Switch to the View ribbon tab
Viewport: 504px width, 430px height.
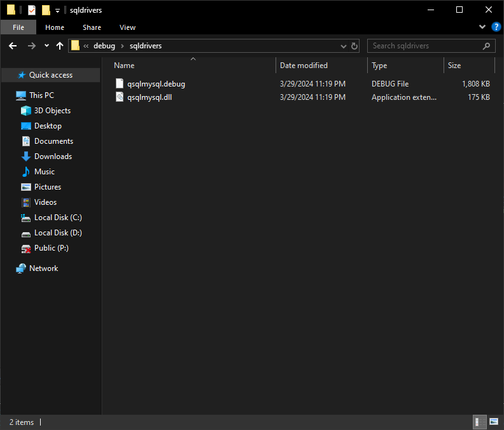point(128,27)
